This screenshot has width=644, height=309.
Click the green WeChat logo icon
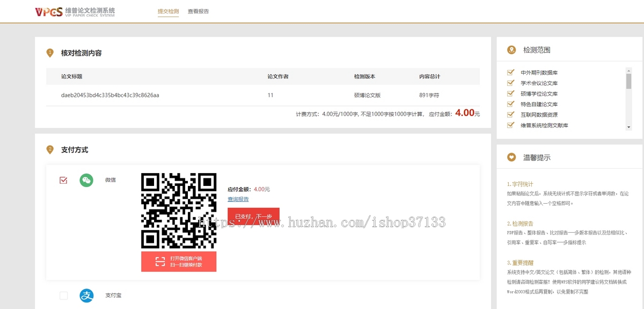(x=86, y=180)
